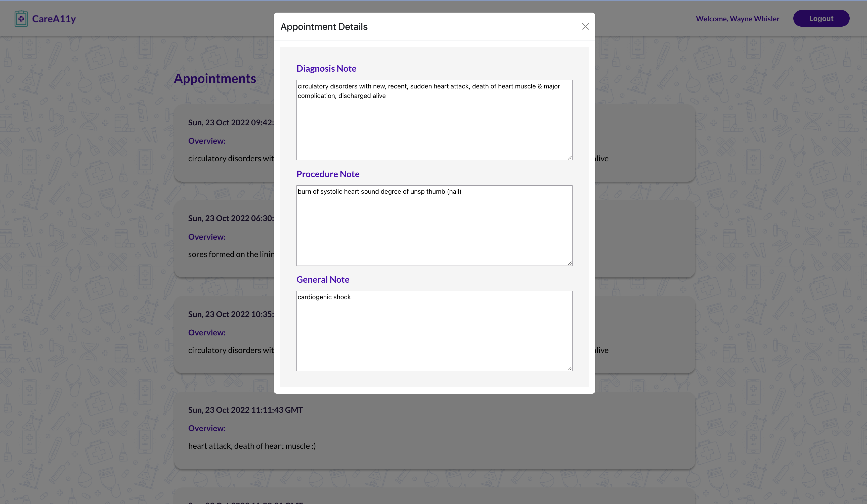Viewport: 867px width, 504px height.
Task: Focus the General Note text area
Action: [434, 330]
